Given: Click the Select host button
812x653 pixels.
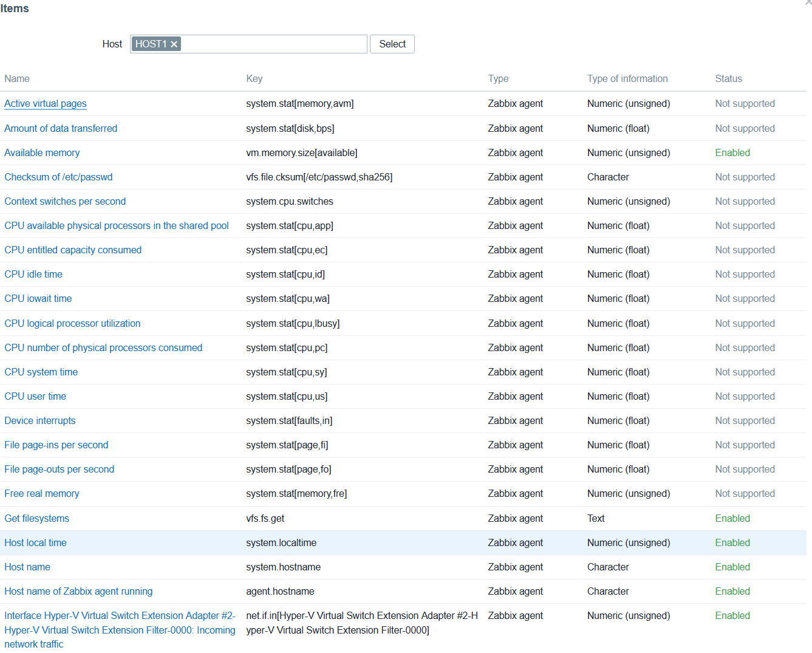Looking at the screenshot, I should [392, 44].
